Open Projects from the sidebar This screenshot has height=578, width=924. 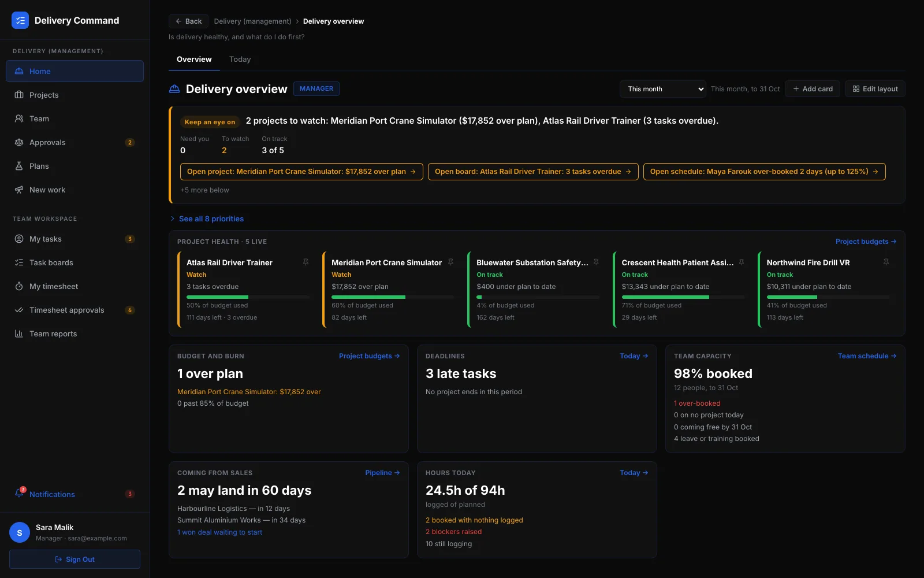pyautogui.click(x=74, y=95)
